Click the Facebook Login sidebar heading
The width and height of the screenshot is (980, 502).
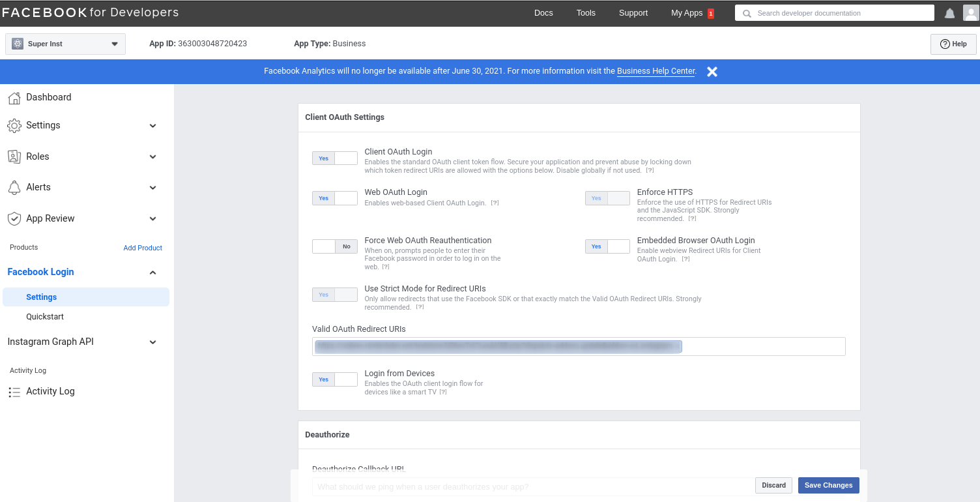[x=40, y=273]
